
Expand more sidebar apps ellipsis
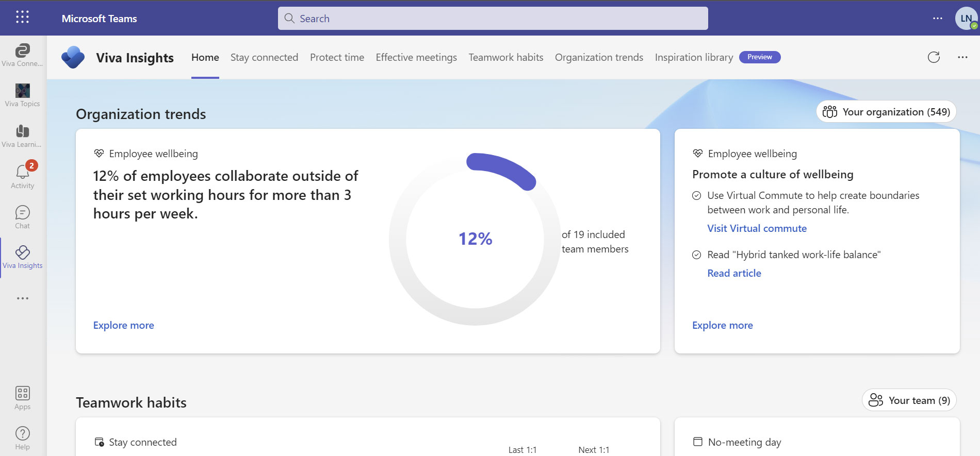click(x=22, y=298)
